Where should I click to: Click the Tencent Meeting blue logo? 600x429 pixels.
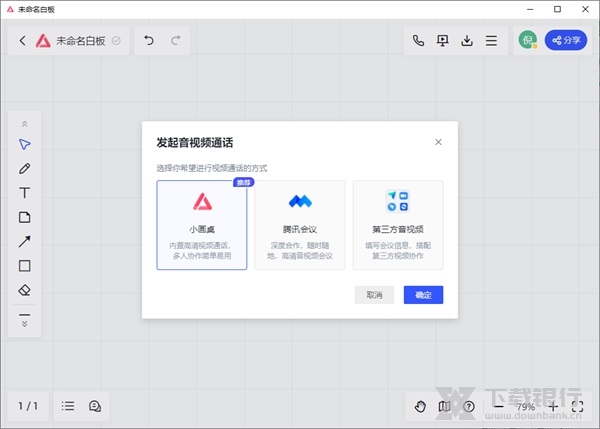point(300,201)
